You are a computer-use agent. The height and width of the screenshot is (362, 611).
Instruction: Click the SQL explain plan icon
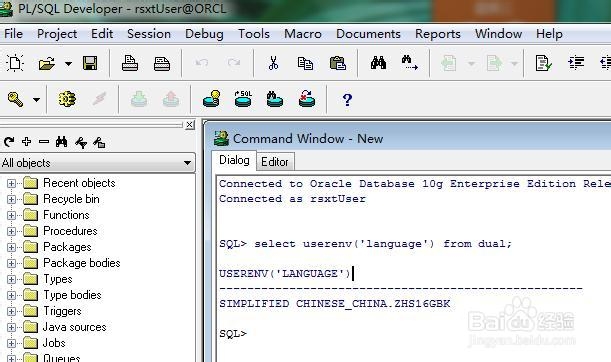tap(243, 99)
